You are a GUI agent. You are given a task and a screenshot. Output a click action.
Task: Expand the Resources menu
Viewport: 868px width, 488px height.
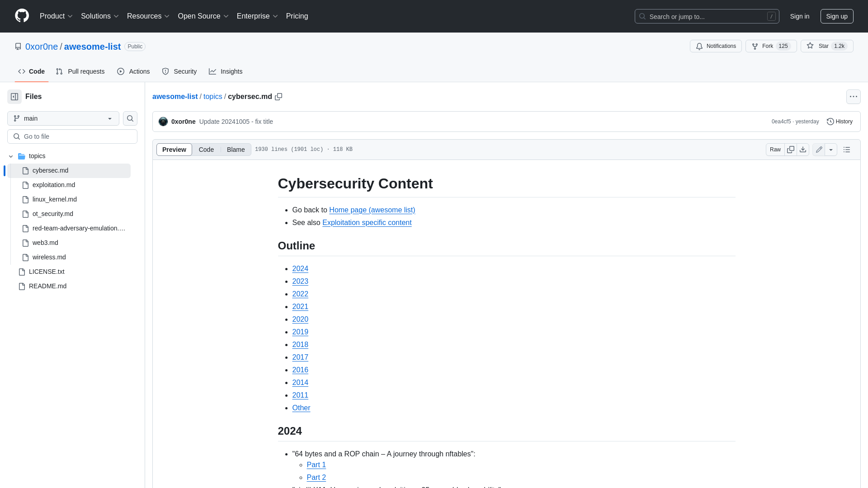pos(148,16)
